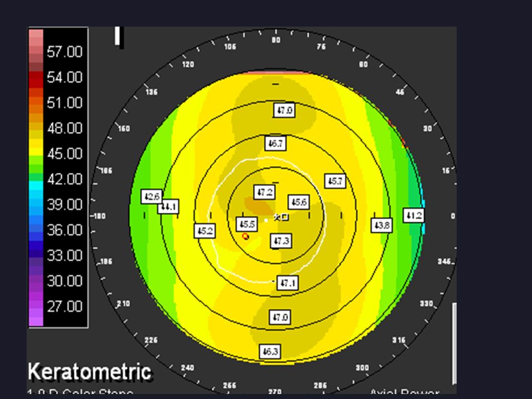
Task: Click the Keratometric map title
Action: click(x=90, y=371)
